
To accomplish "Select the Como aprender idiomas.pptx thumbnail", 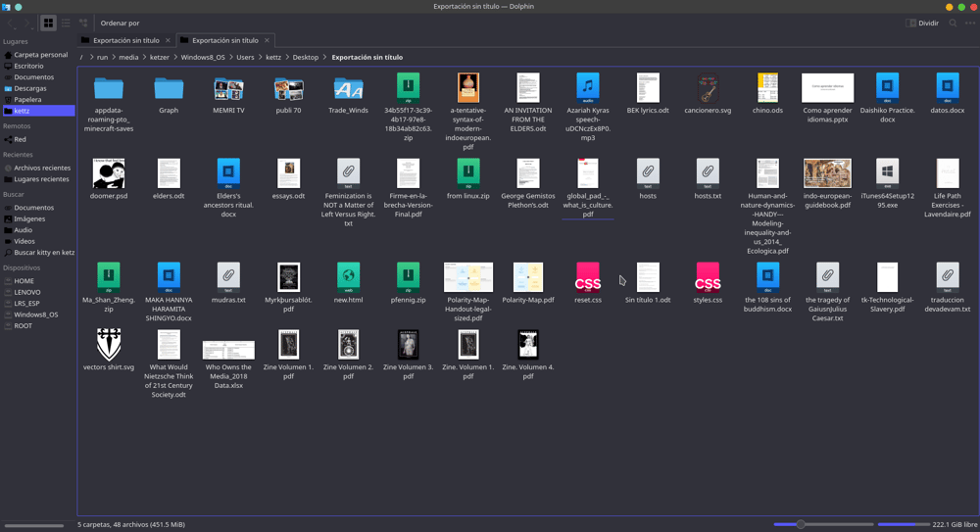I will [827, 88].
